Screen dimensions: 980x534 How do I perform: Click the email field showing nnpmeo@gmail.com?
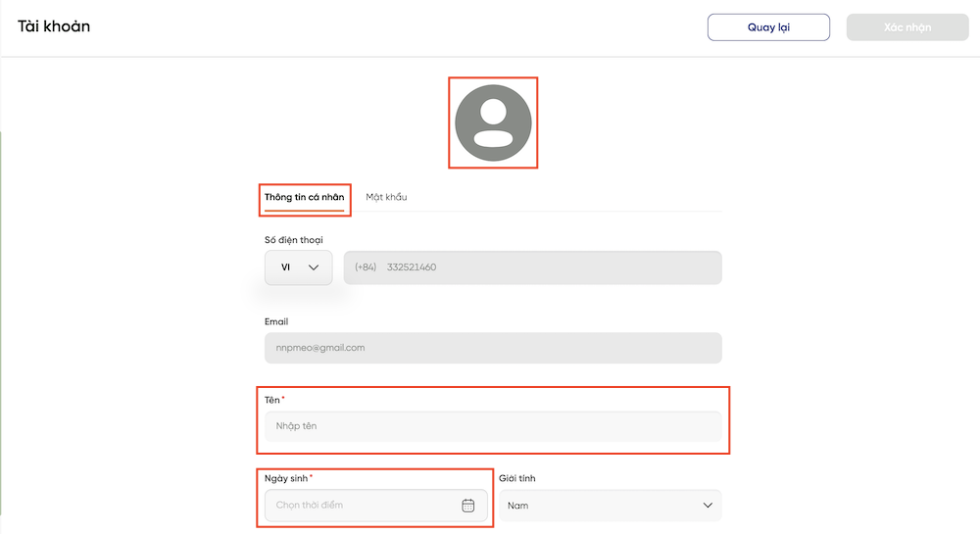493,348
